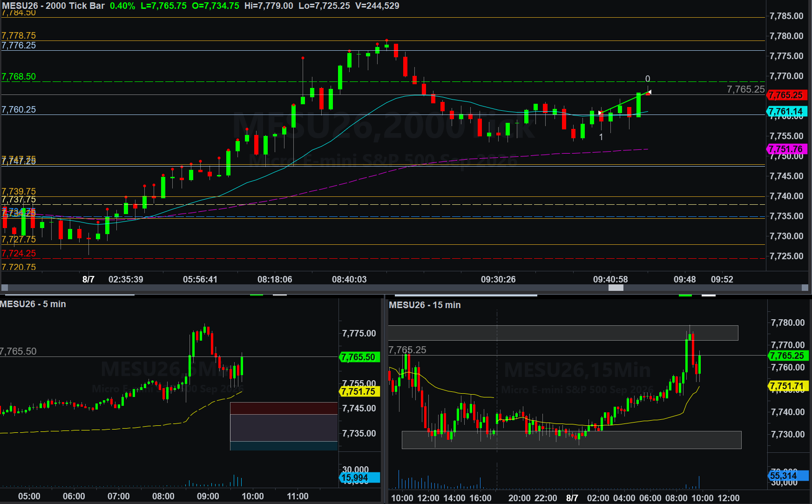Click the 11:00 time label on 5 min chart
812x504 pixels.
click(298, 497)
